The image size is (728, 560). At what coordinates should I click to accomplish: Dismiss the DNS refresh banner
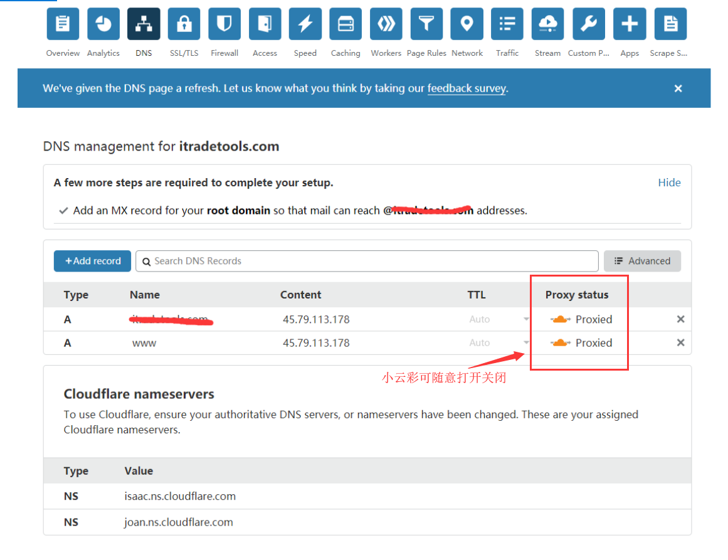(678, 88)
